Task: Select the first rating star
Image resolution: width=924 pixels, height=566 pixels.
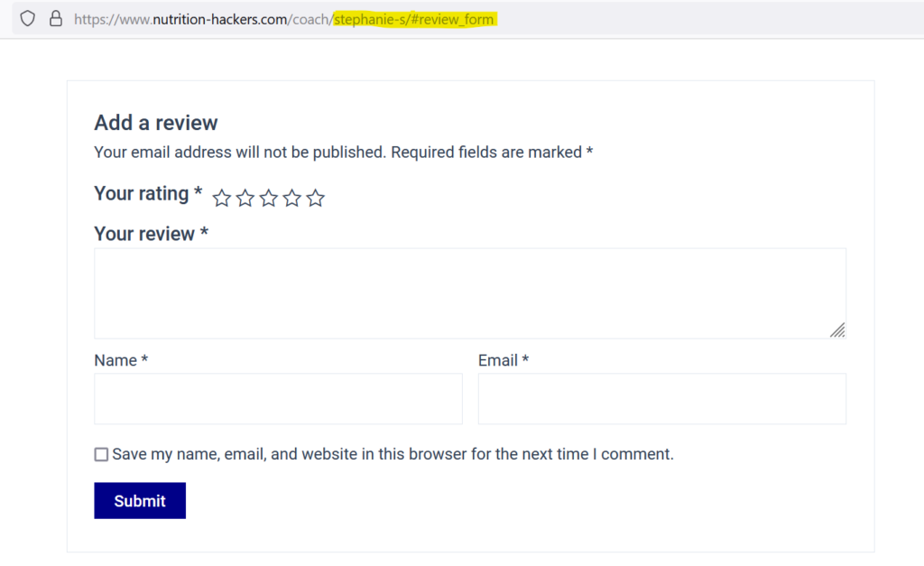Action: (222, 198)
